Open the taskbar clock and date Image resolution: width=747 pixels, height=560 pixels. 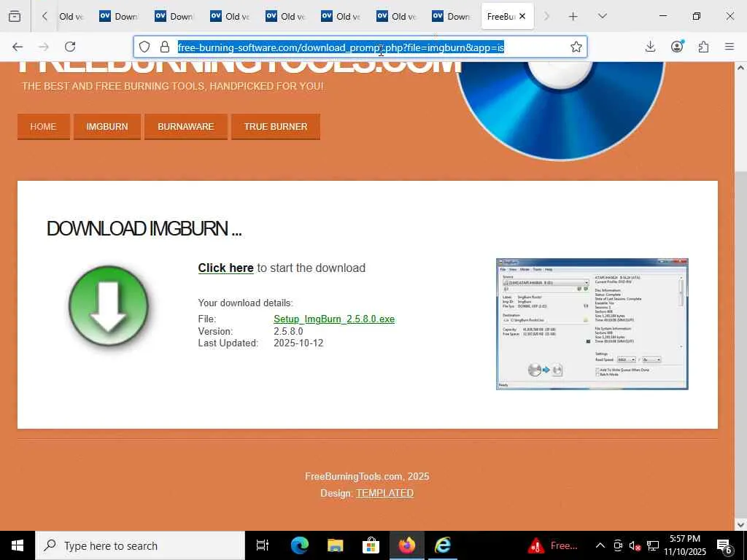(x=685, y=545)
